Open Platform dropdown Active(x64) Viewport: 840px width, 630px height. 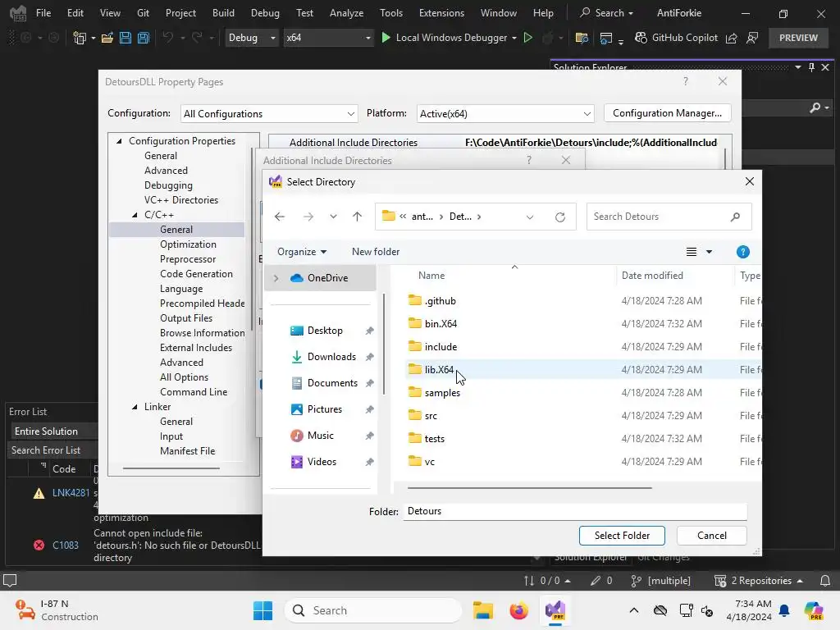click(505, 113)
